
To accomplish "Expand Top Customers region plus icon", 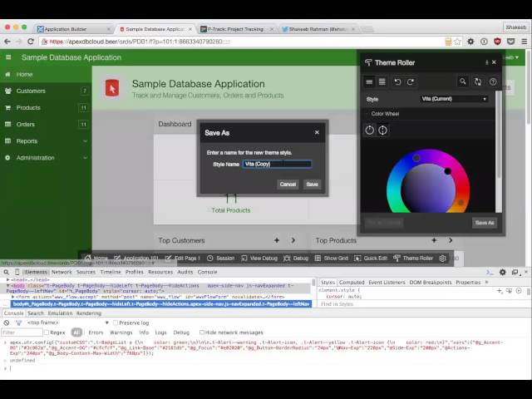I will (277, 240).
